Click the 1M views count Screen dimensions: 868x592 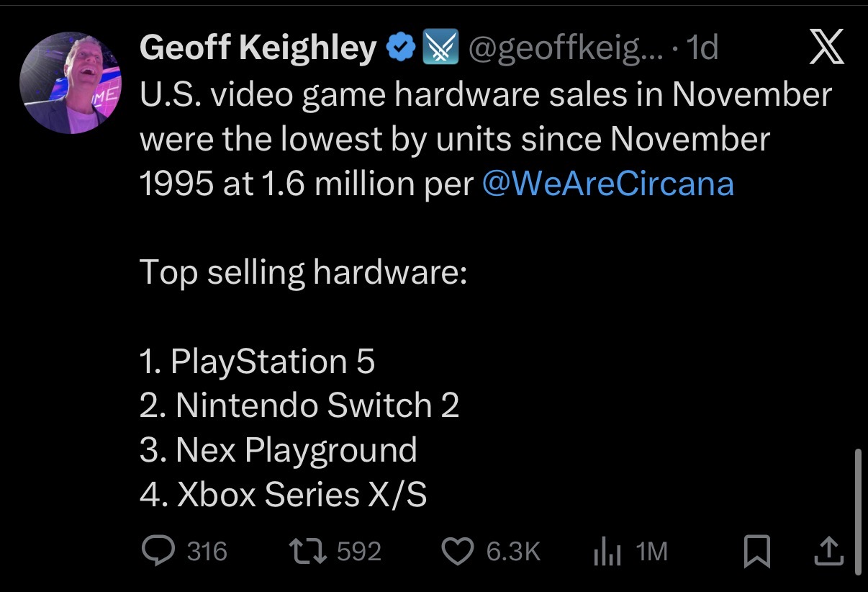[x=652, y=552]
